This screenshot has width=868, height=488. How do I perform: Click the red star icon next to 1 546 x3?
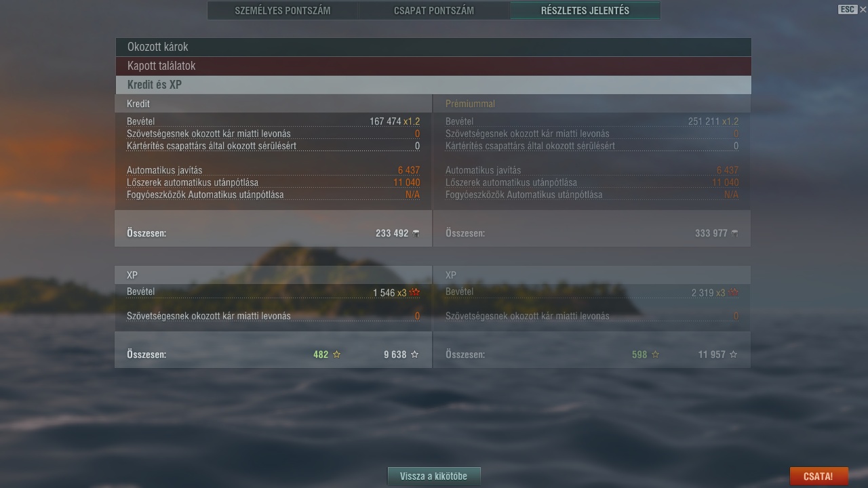tap(415, 293)
